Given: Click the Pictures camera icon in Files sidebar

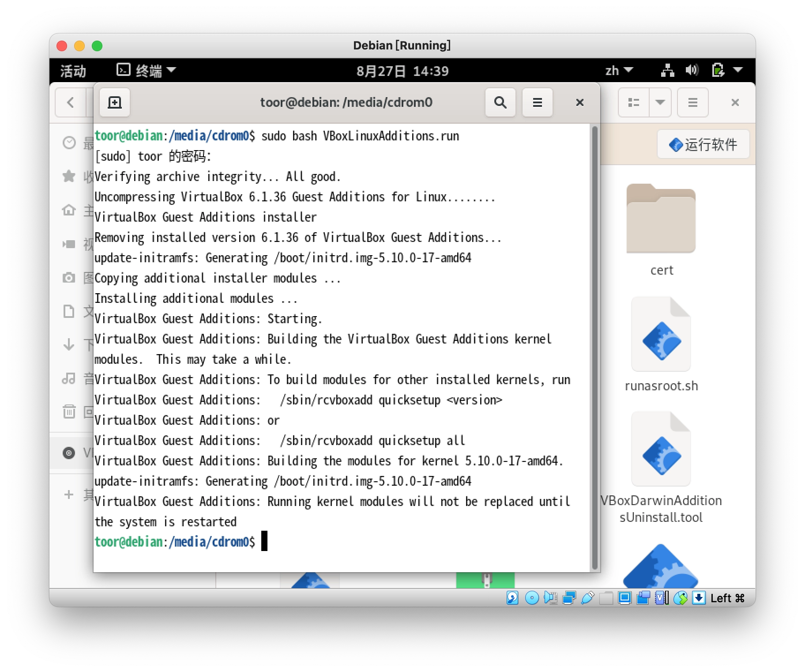Looking at the screenshot, I should point(69,277).
